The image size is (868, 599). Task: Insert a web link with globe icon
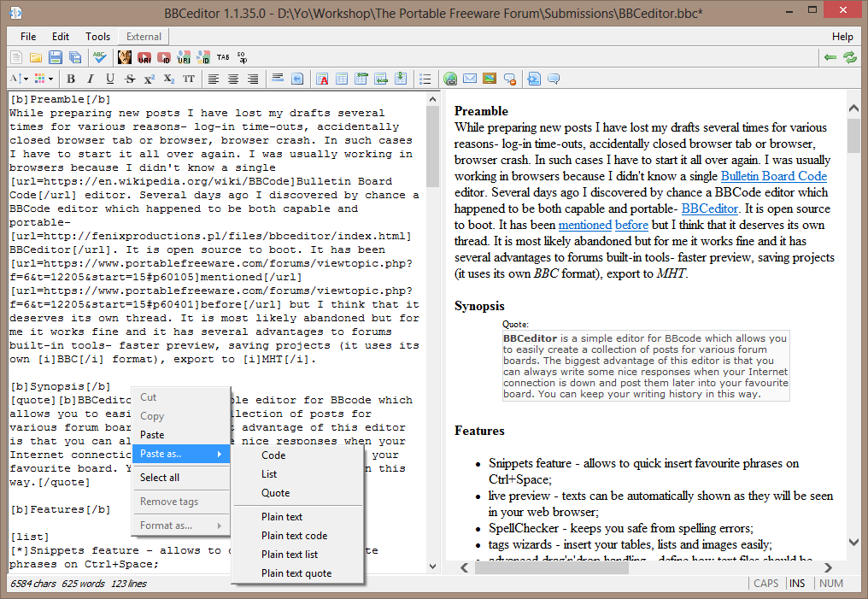(x=450, y=79)
